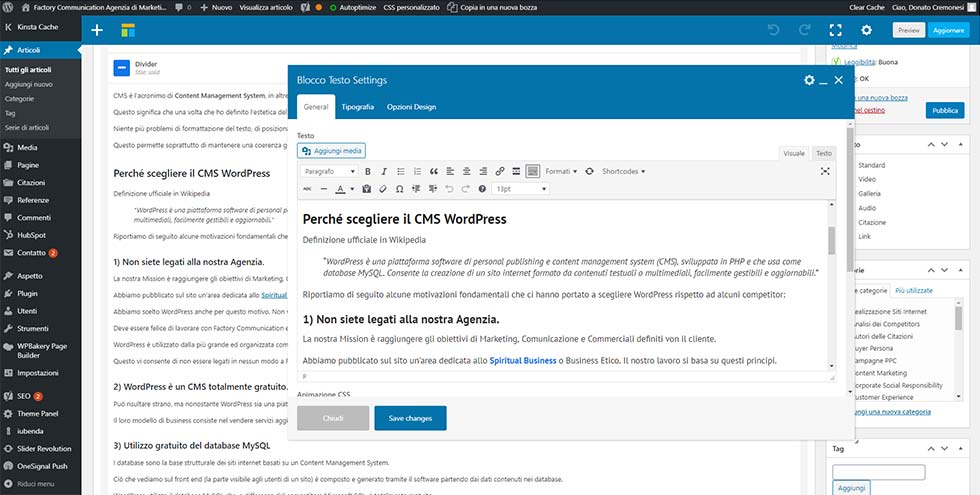Click Save changes button

[410, 418]
